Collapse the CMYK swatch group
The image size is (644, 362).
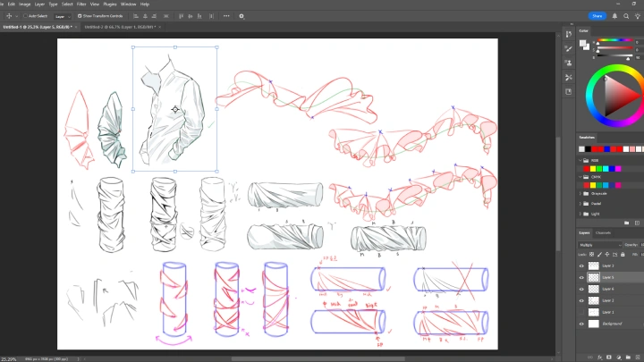580,177
